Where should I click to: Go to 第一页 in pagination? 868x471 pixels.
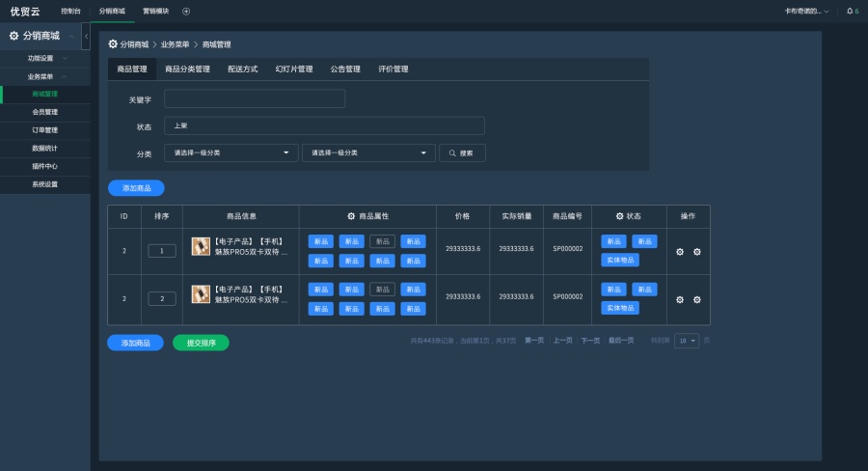coord(534,341)
